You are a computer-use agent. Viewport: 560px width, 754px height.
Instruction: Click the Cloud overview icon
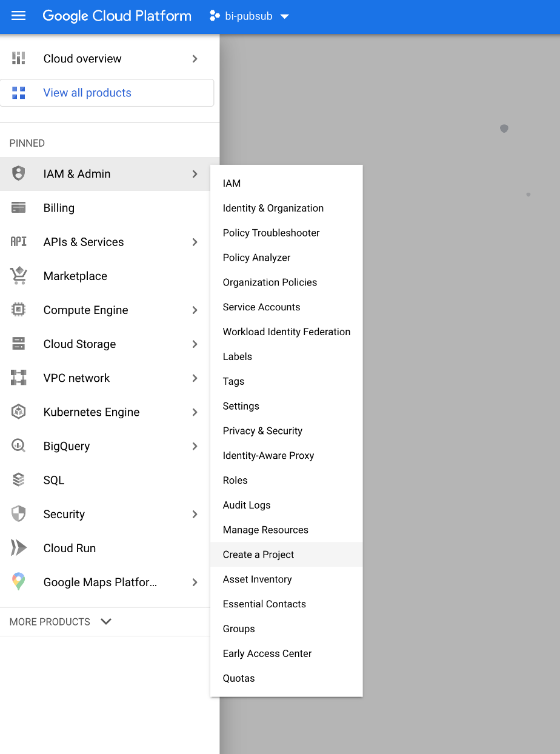click(19, 58)
